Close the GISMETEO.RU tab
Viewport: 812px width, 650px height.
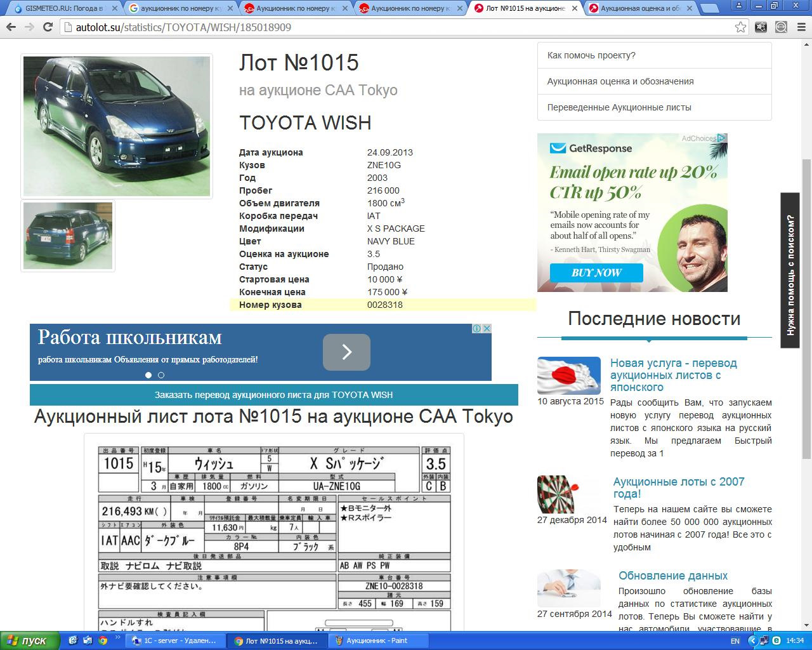pos(114,9)
